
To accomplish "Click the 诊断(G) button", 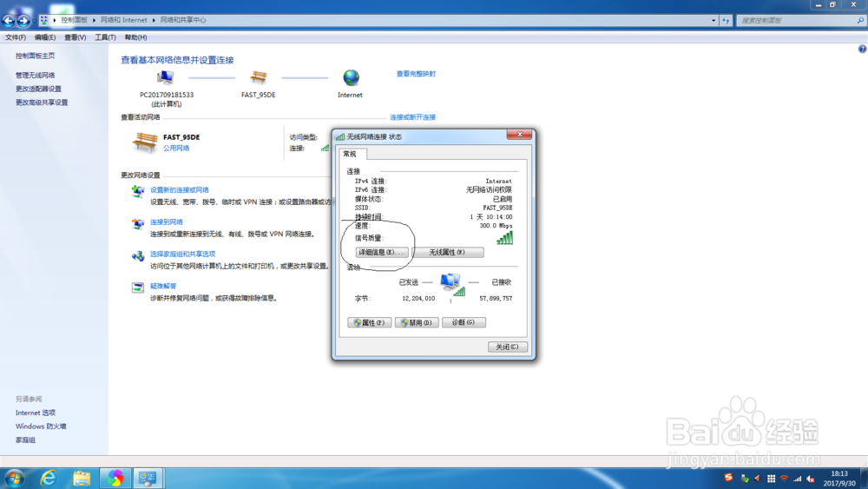I will [464, 322].
